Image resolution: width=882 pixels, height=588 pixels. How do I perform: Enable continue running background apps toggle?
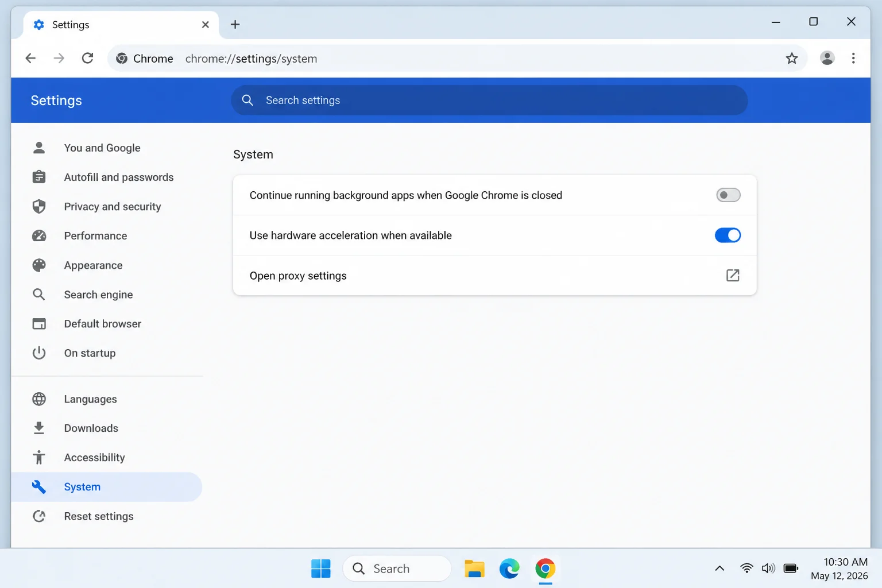point(728,195)
